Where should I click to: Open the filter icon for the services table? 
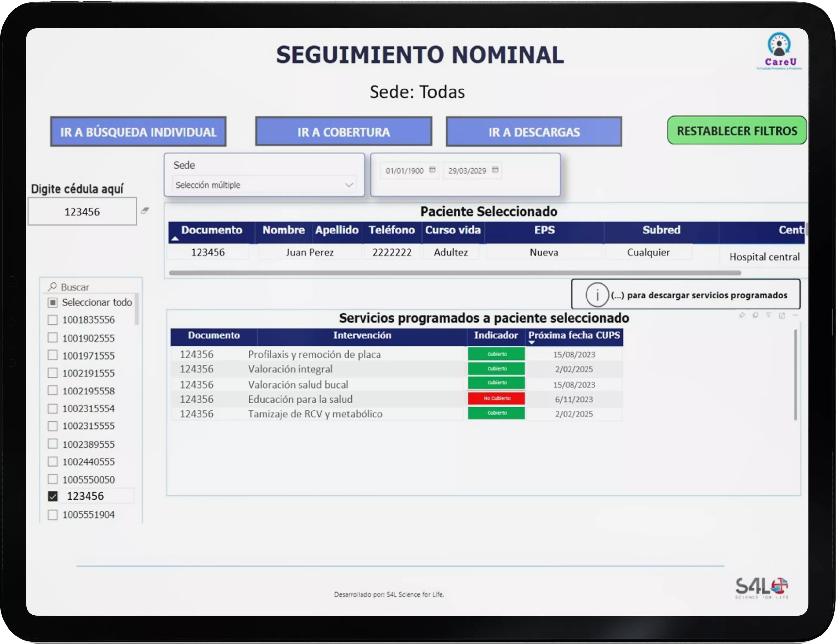pos(769,315)
